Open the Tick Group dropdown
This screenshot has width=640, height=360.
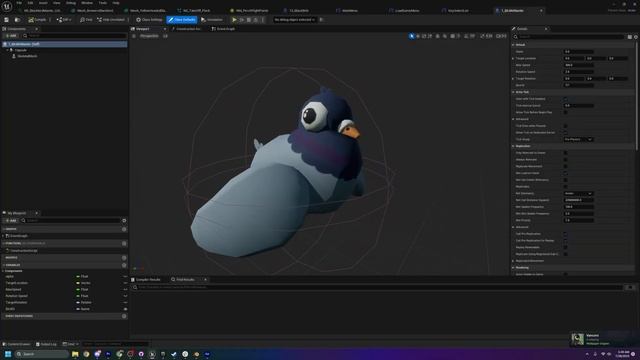pos(578,139)
